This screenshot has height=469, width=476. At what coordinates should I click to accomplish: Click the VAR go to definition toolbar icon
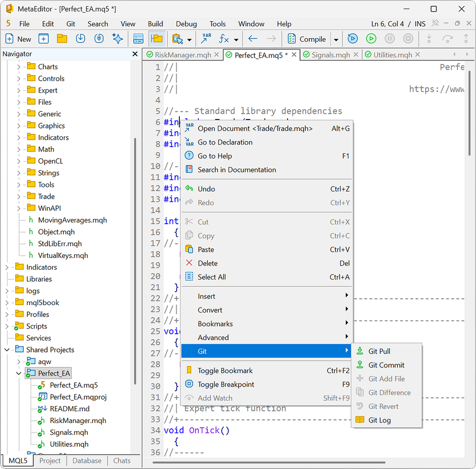tap(206, 39)
